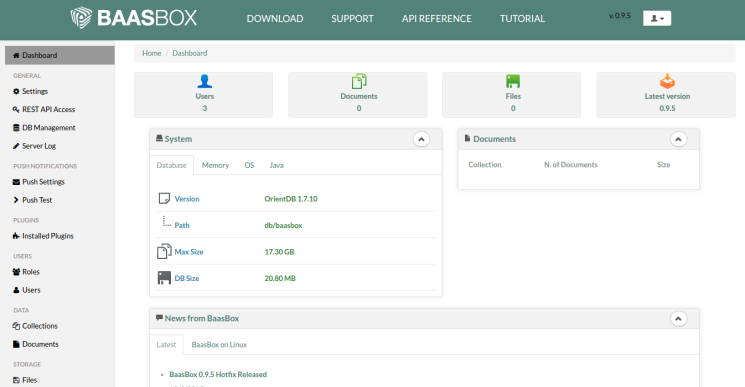Open Push Settings from sidebar
Screen dimensions: 745x387
point(43,182)
